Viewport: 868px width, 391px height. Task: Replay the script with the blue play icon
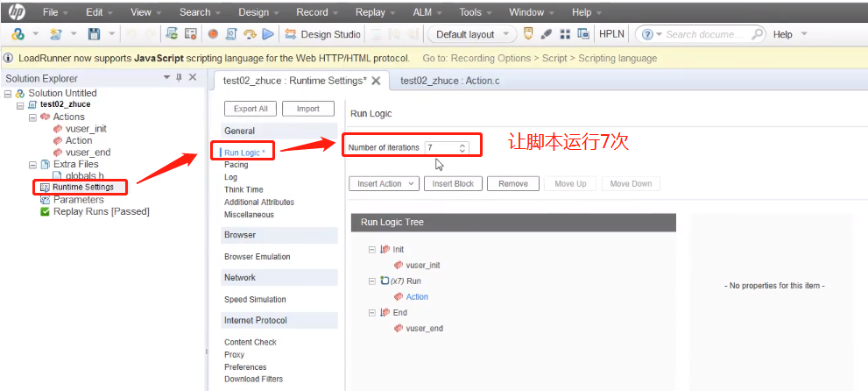(268, 34)
